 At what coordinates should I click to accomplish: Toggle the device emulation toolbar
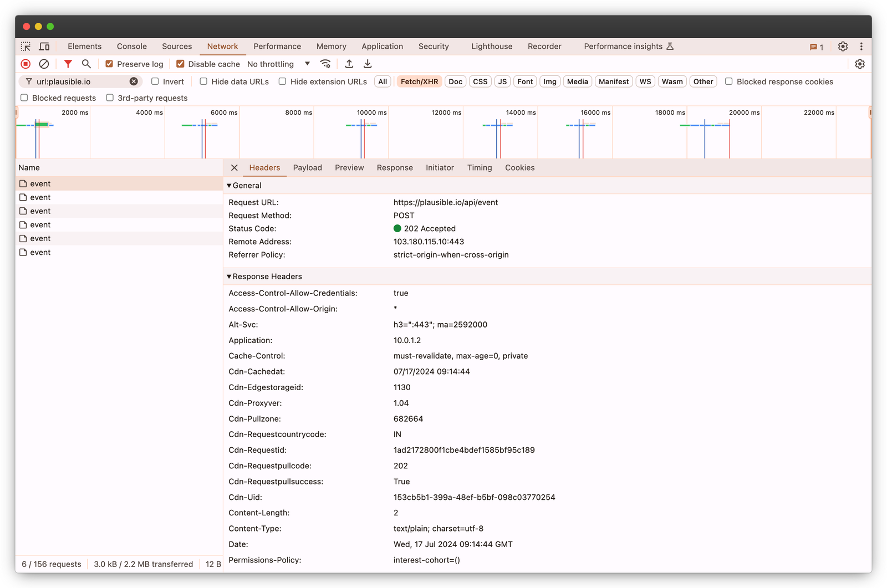[44, 47]
